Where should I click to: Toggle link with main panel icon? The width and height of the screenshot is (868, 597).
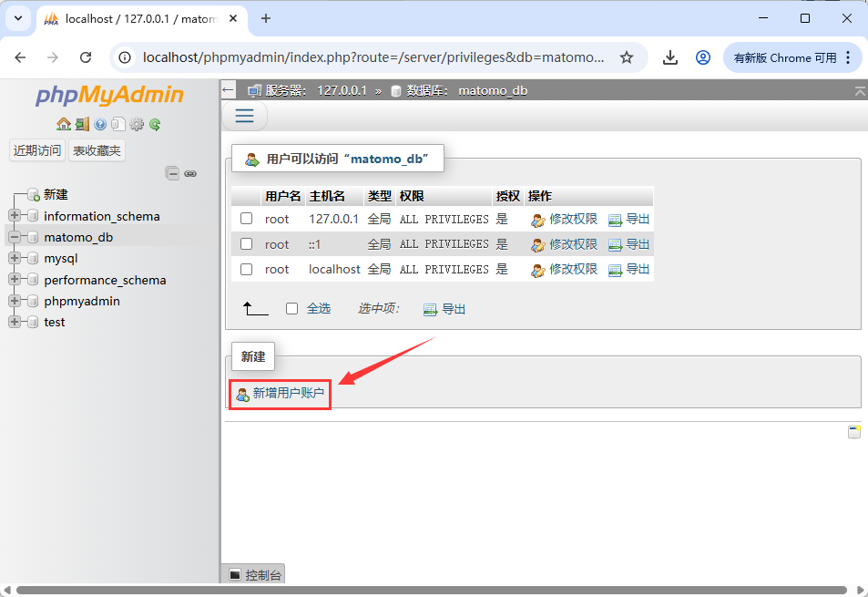point(190,174)
